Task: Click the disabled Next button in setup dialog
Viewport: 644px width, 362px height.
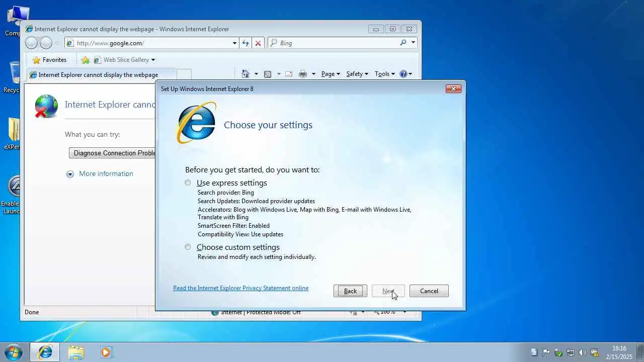Action: tap(388, 291)
